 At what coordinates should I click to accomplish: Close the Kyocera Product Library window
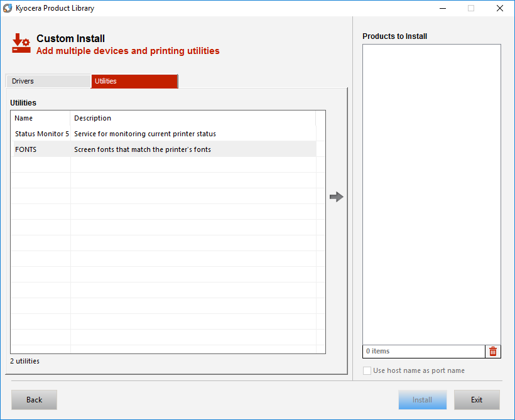499,8
